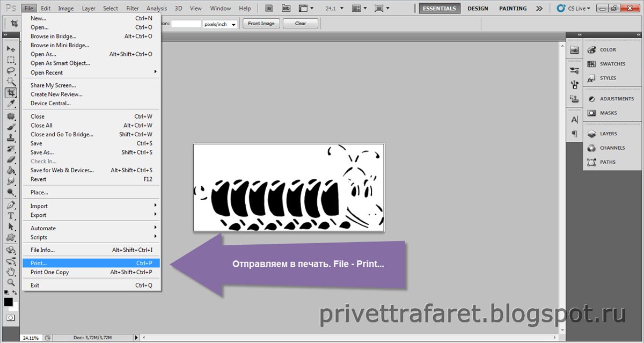This screenshot has width=644, height=343.
Task: Select the Quick Selection wand tool
Action: [x=10, y=82]
